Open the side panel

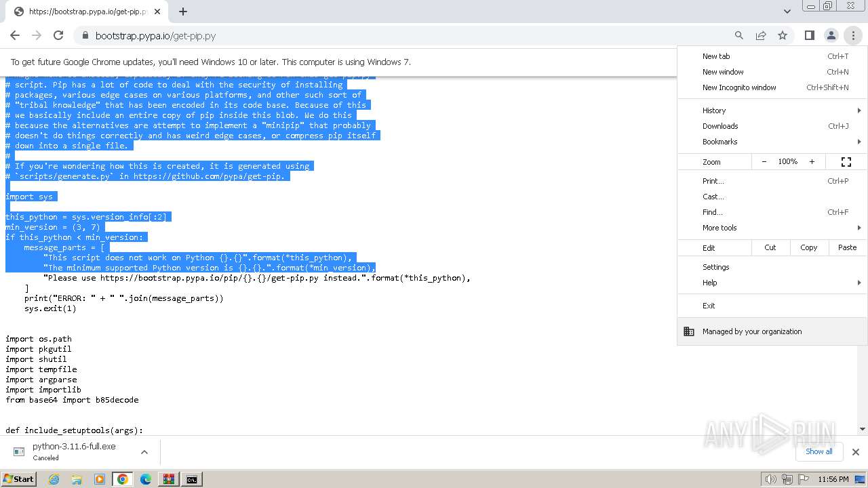pos(809,35)
